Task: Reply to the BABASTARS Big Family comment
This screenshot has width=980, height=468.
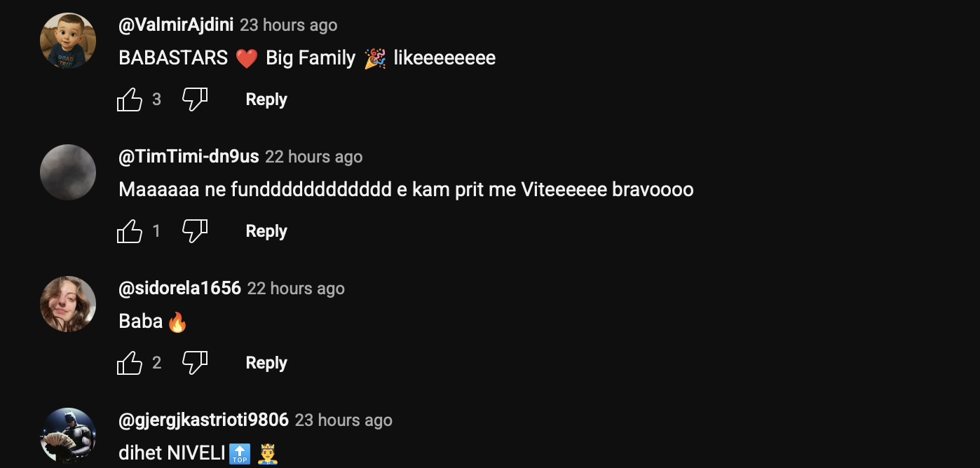Action: [266, 99]
